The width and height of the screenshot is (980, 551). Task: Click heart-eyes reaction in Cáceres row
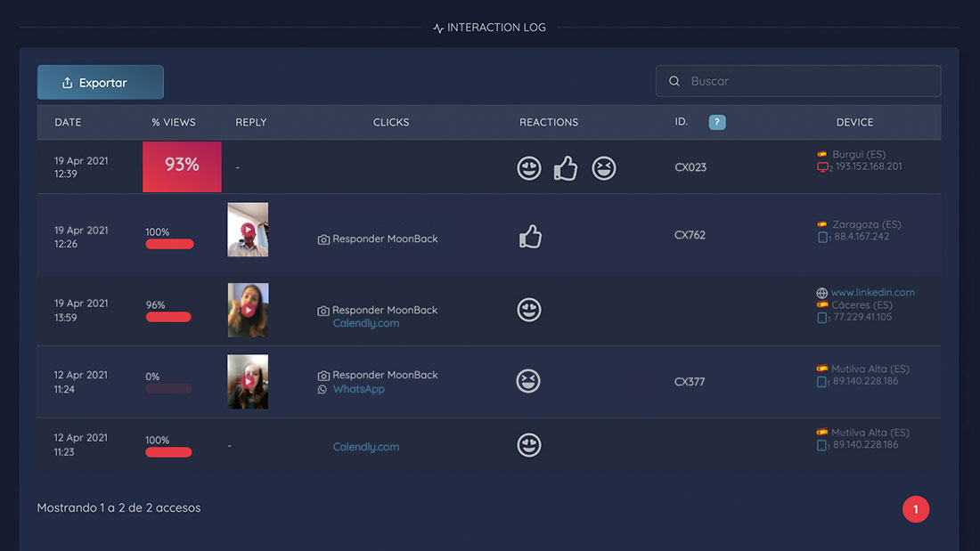pos(528,310)
